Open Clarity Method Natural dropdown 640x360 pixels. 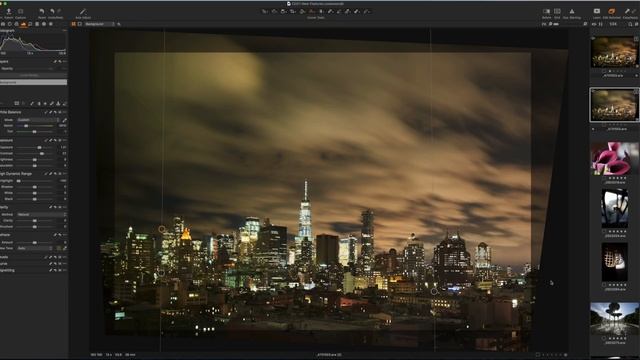(41, 214)
